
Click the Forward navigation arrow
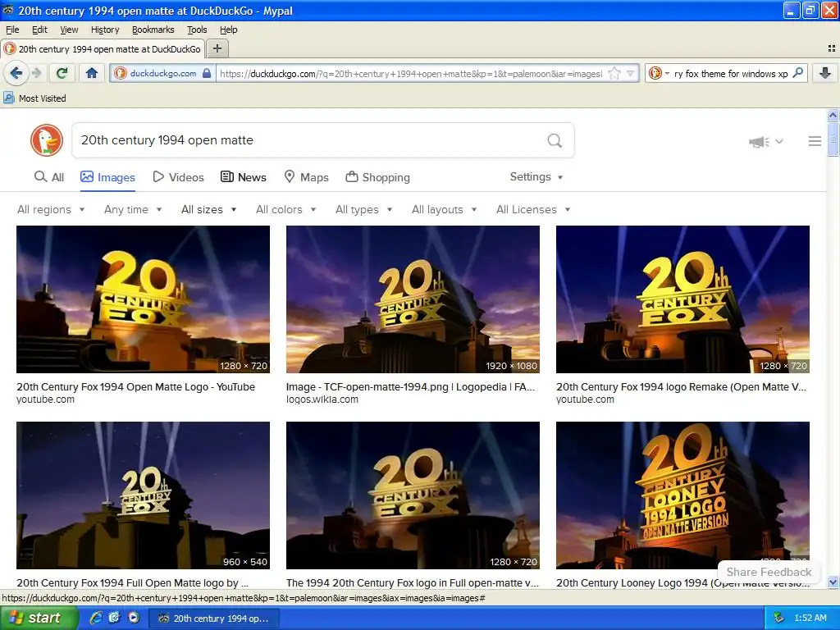(x=36, y=73)
